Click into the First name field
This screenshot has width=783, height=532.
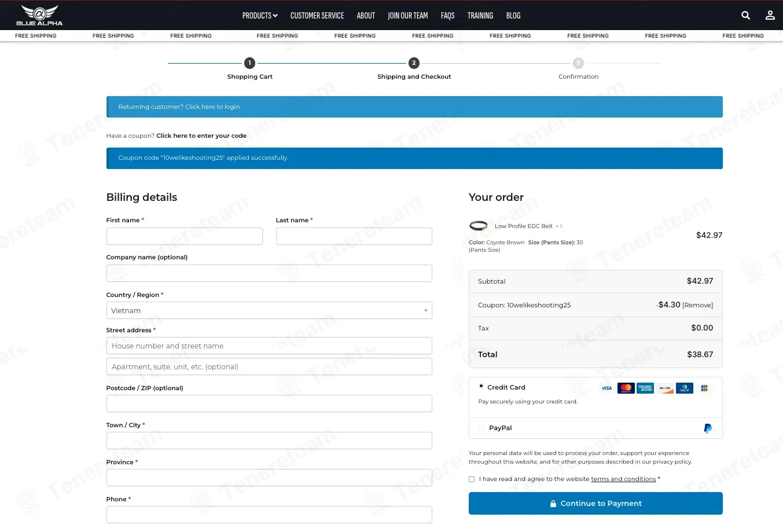[184, 236]
